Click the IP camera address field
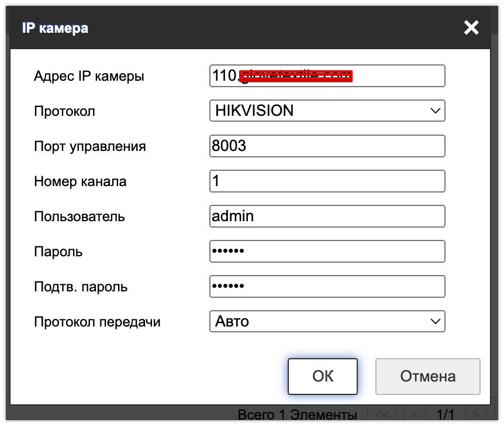504x426 pixels. (327, 75)
